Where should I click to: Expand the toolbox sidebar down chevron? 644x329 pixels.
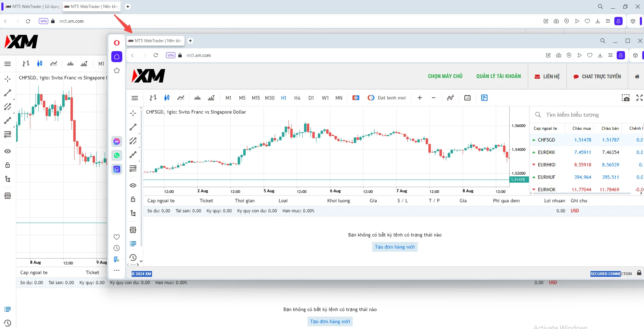pyautogui.click(x=141, y=261)
